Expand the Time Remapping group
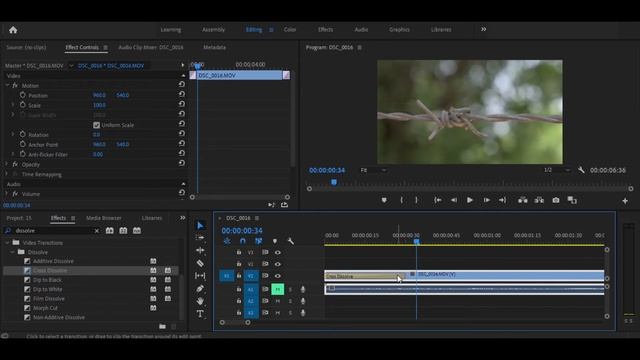 coord(7,174)
